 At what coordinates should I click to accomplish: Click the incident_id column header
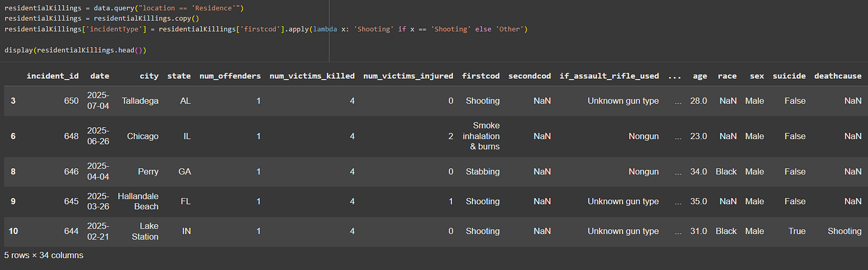click(53, 76)
